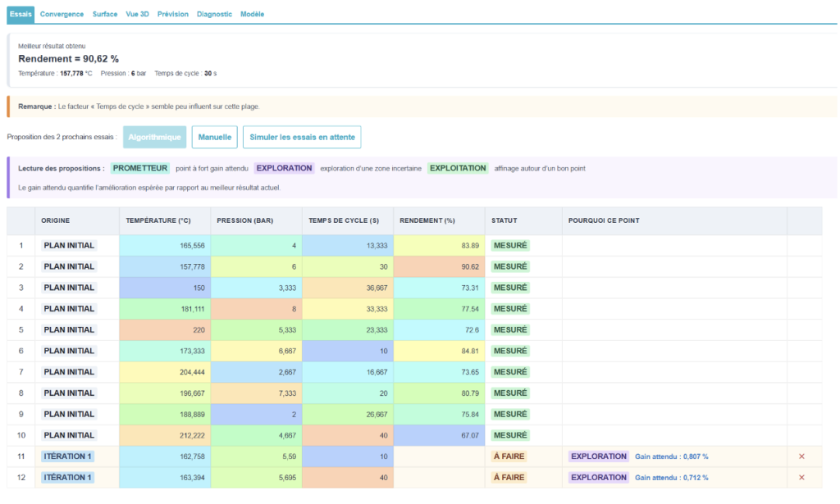Click the À FAIRE status in row 12
This screenshot has width=840, height=504.
point(509,477)
